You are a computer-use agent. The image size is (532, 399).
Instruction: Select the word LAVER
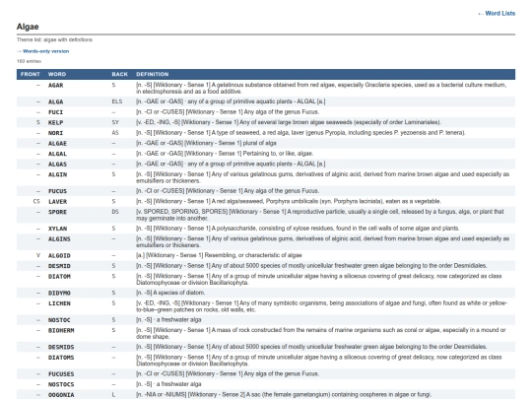(x=58, y=202)
